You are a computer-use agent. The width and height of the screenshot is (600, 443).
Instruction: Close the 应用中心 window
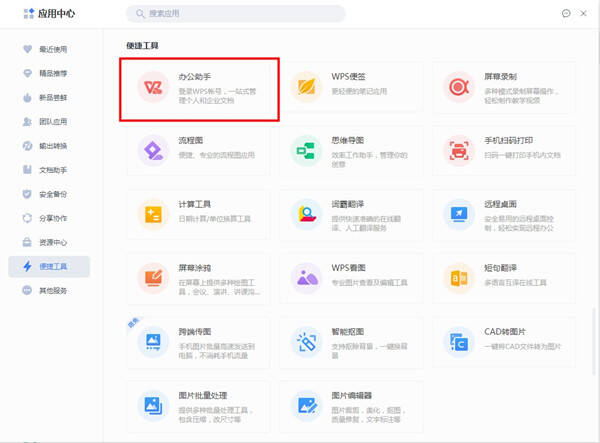(583, 13)
